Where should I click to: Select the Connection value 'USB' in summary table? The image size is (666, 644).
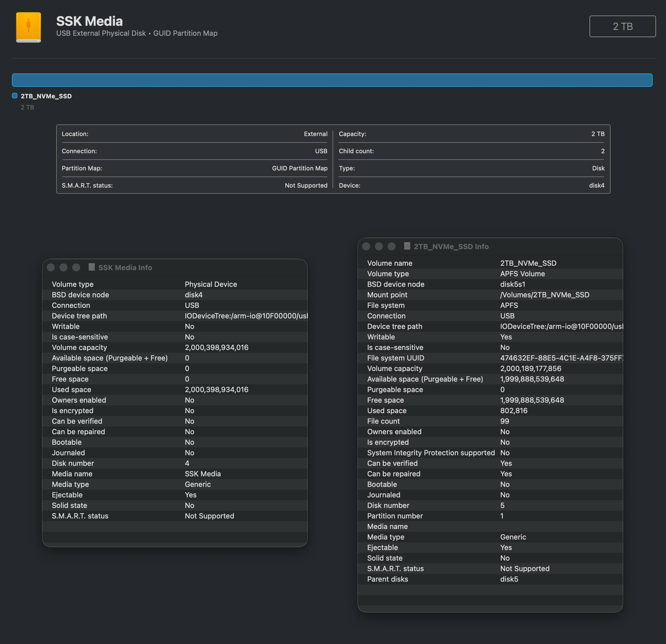(321, 151)
